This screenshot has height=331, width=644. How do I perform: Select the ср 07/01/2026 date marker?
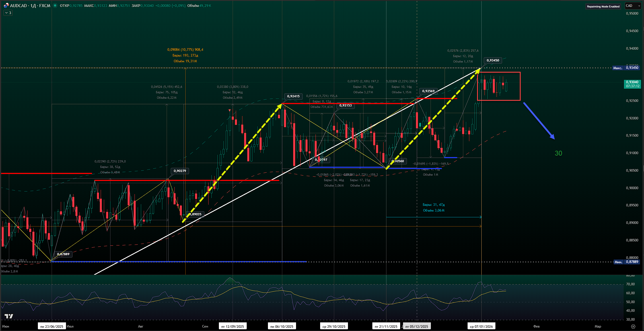[481, 326]
